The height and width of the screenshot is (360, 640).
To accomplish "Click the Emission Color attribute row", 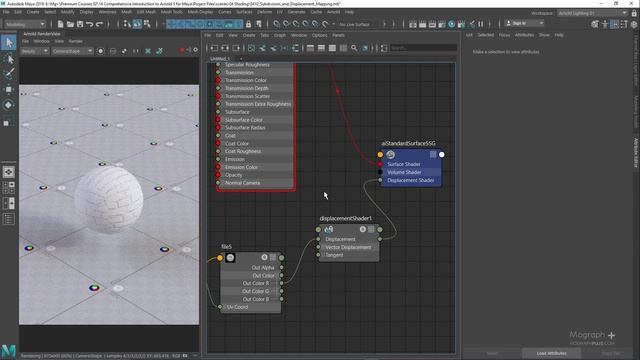I will point(255,167).
